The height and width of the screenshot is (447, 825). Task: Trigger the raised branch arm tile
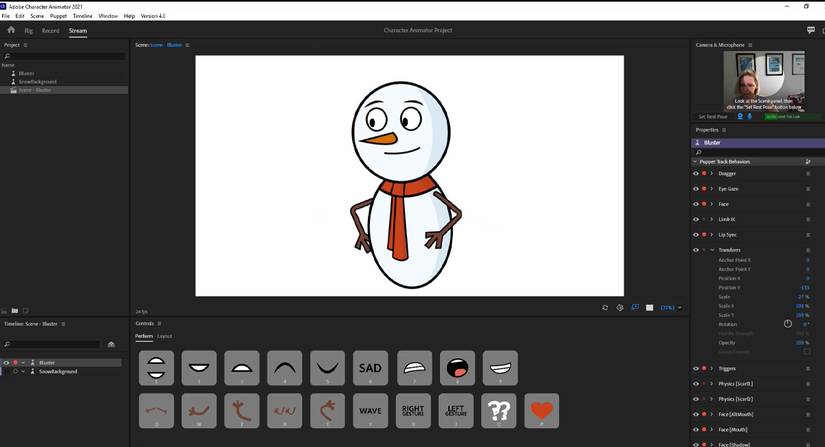point(242,411)
